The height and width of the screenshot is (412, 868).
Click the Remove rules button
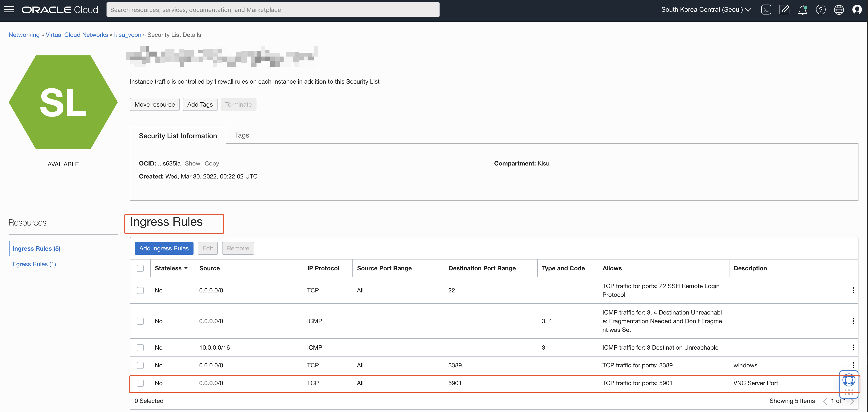click(238, 248)
